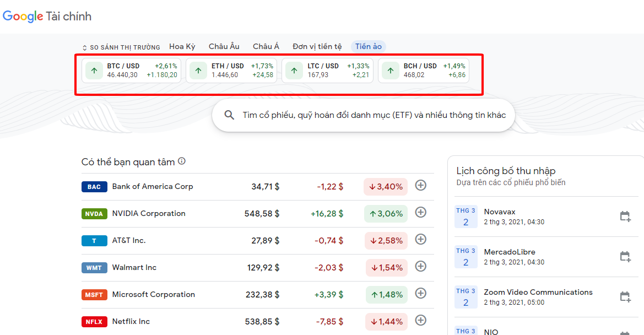The image size is (644, 335).
Task: Add Bank of America to watchlist
Action: click(420, 185)
